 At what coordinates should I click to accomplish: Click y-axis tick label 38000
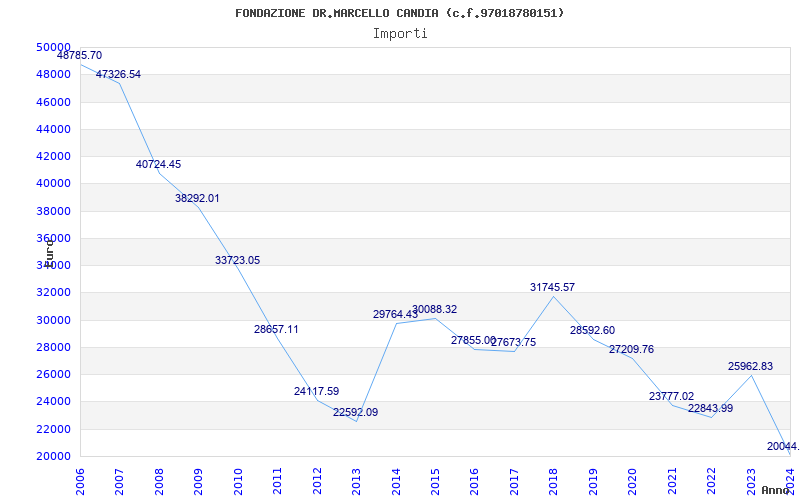click(x=53, y=211)
